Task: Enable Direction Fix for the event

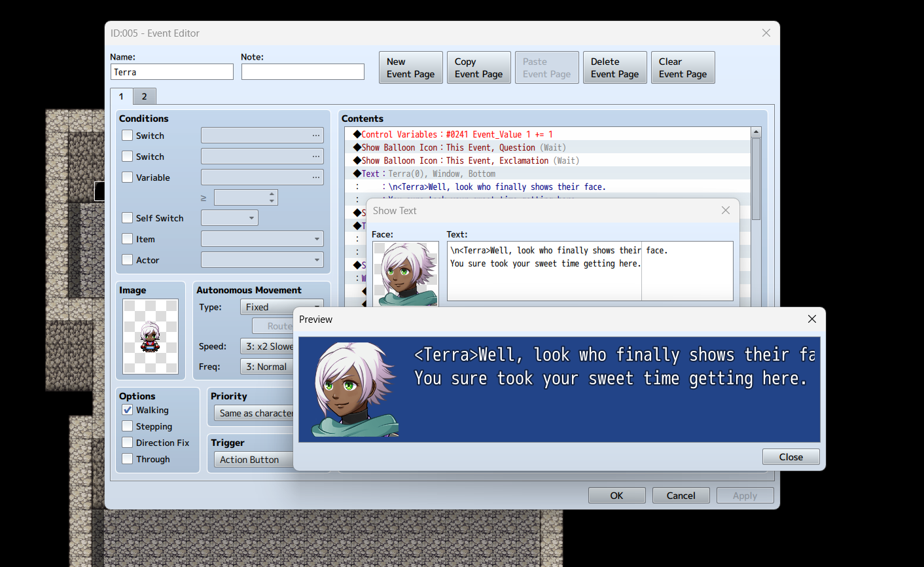Action: [x=128, y=443]
